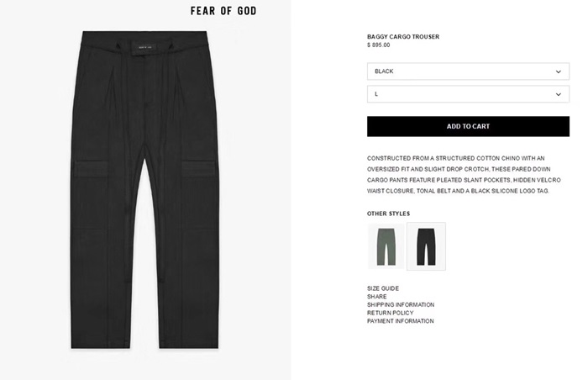Click the Baggy Cargo Trouser product title
The height and width of the screenshot is (380, 588).
tap(403, 37)
